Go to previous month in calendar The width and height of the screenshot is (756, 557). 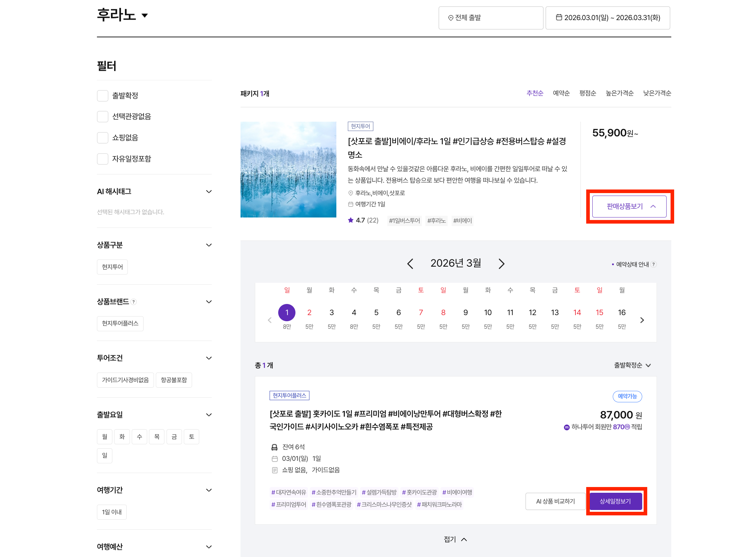[x=410, y=264]
